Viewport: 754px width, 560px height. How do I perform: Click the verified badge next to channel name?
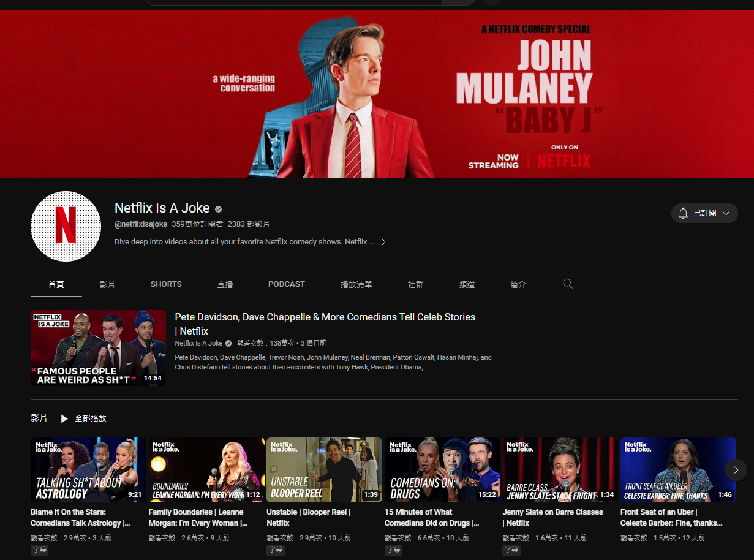(218, 209)
